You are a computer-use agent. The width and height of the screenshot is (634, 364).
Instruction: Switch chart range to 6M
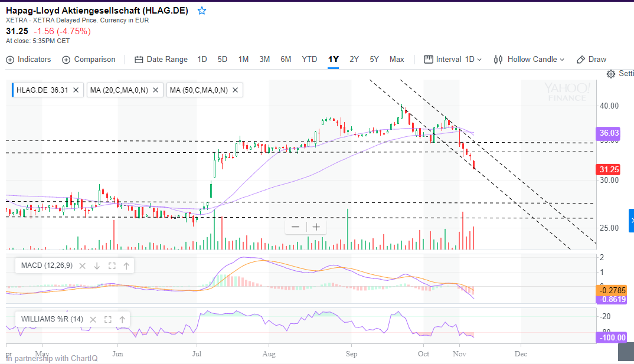coord(286,60)
